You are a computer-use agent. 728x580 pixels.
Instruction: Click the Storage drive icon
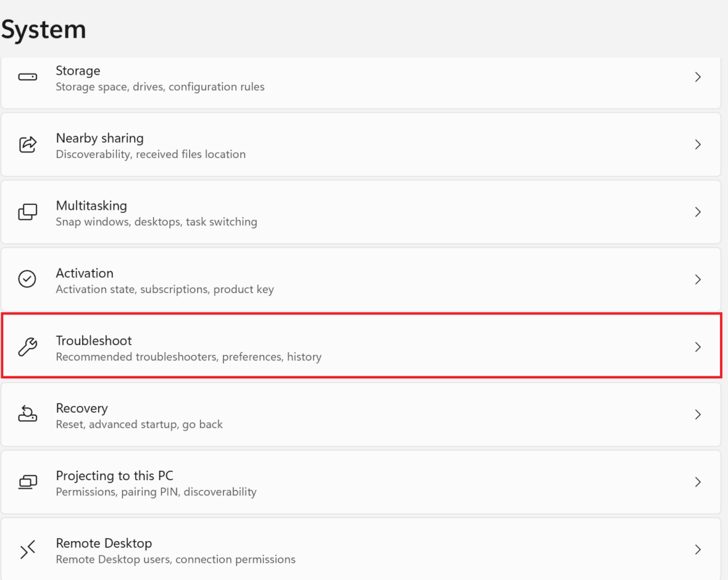click(x=27, y=77)
